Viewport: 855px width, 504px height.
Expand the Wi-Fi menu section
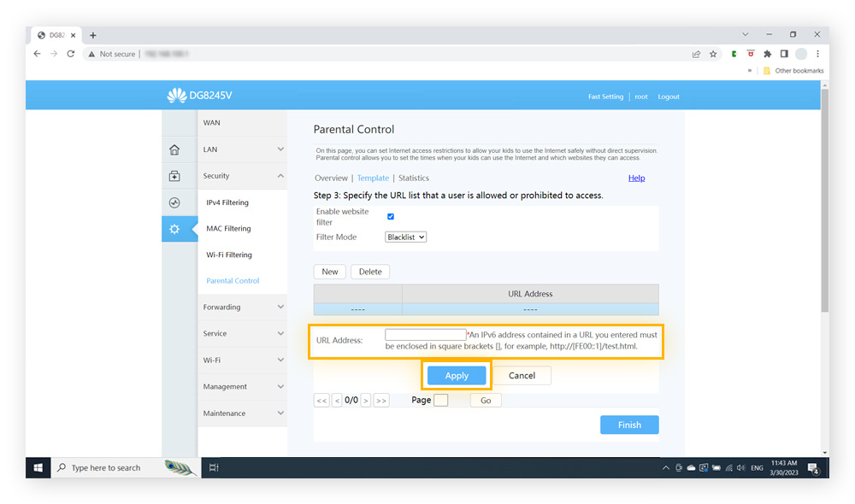242,360
